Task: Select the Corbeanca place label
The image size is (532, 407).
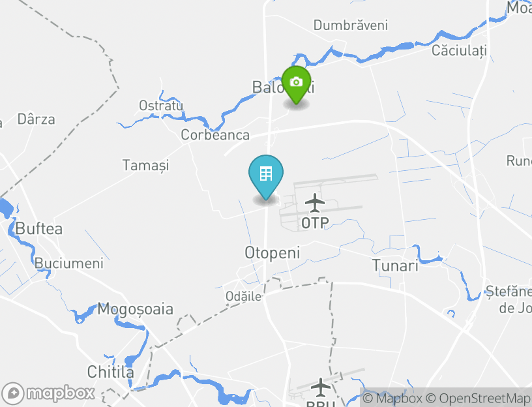Action: tap(215, 135)
